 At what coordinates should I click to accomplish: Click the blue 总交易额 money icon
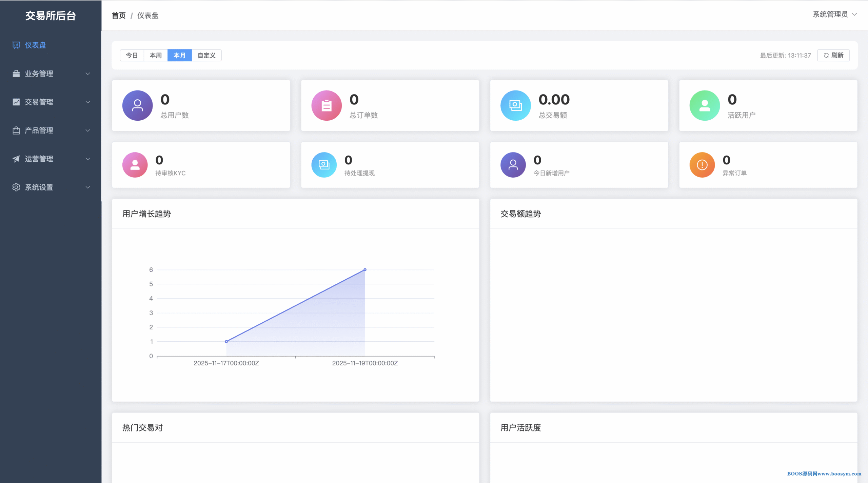(x=515, y=105)
